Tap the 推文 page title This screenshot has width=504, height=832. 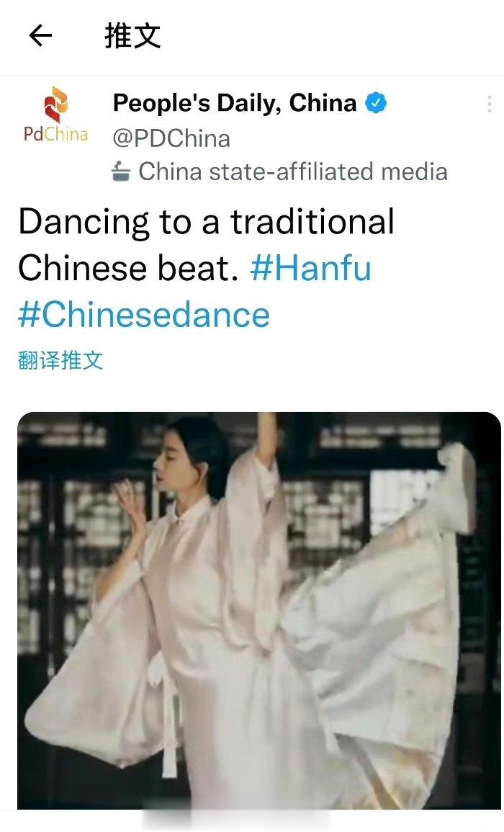(x=132, y=36)
